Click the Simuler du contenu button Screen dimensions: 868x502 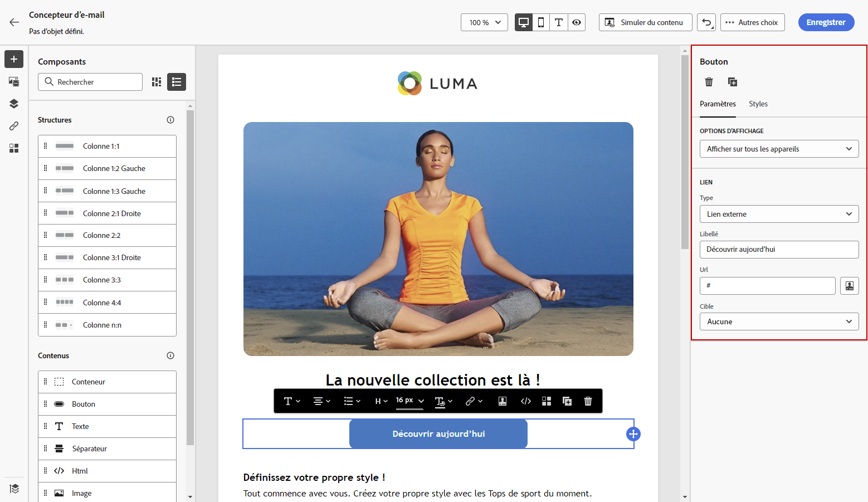645,22
